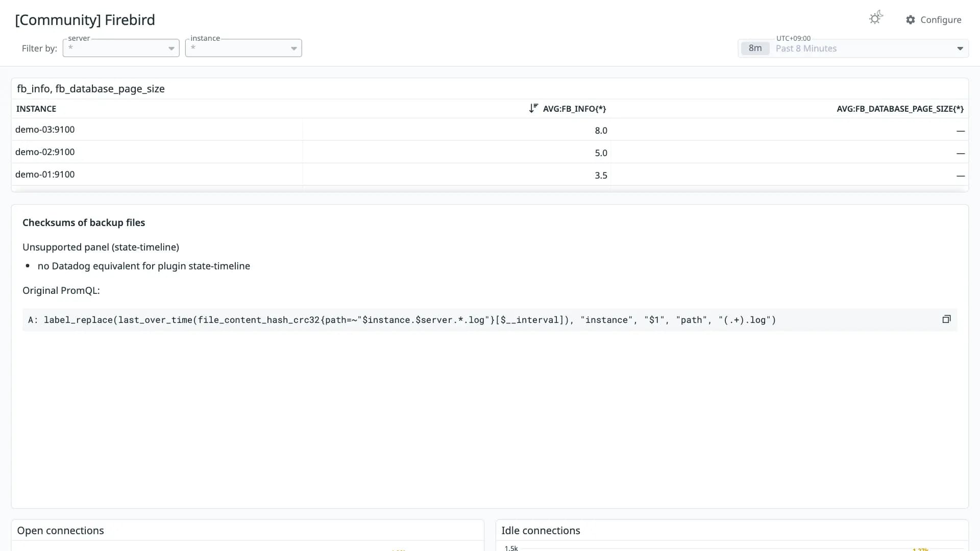Click the Unsupported panel (state-timeline) text
The height and width of the screenshot is (551, 980).
point(101,247)
